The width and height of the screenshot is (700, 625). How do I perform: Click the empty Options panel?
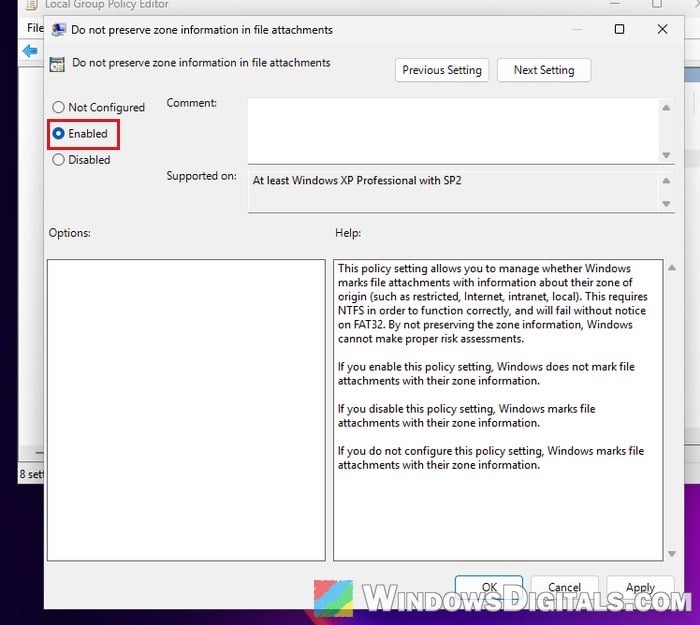pos(186,410)
